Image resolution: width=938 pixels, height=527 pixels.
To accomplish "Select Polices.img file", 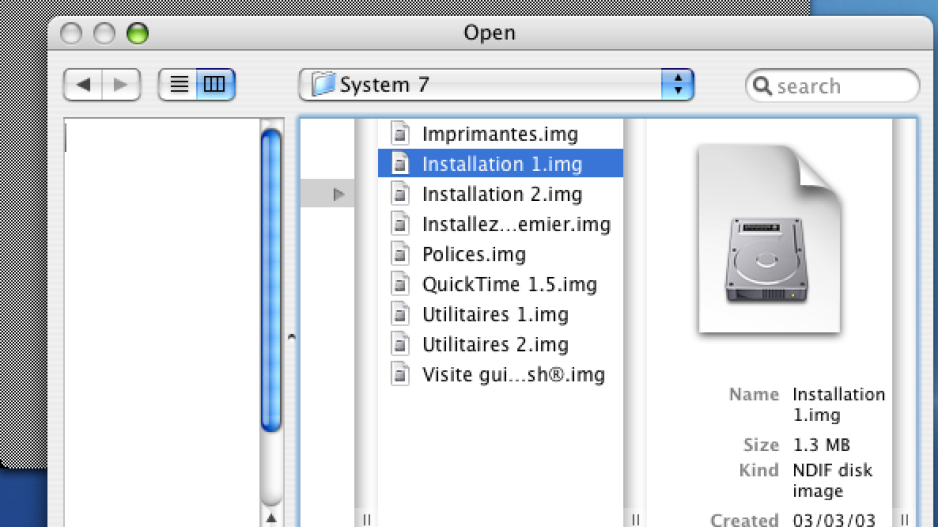I will point(501,254).
